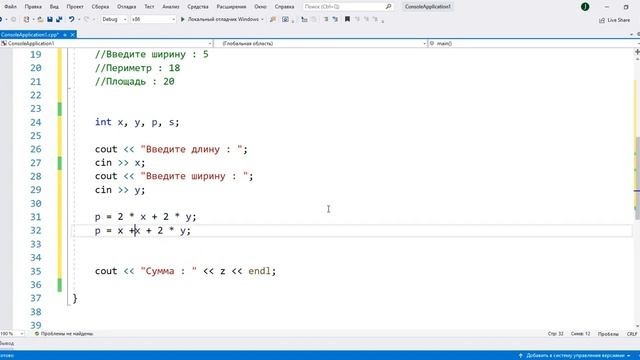Open the Сборка menu
Viewport: 640px width, 360px height.
[x=100, y=7]
